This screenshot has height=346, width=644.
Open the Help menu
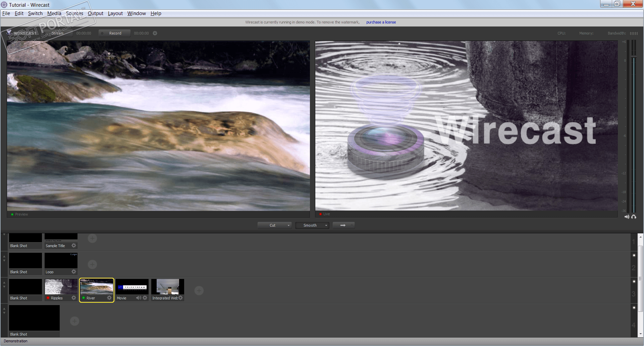click(x=156, y=13)
